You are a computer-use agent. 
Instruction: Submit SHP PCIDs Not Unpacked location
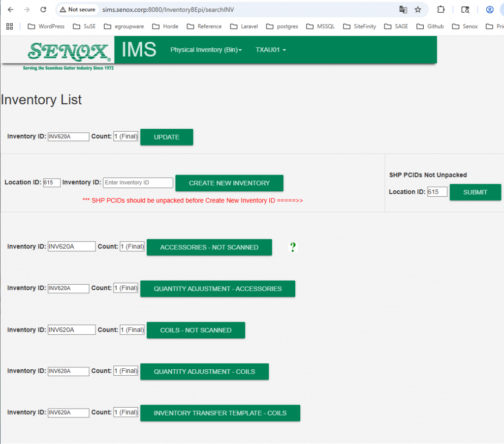[475, 192]
